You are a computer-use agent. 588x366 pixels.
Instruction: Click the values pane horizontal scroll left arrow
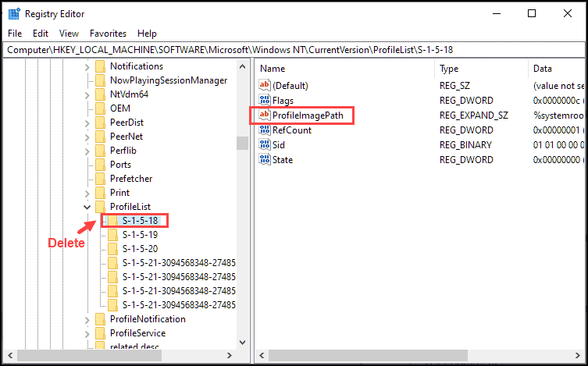(262, 355)
